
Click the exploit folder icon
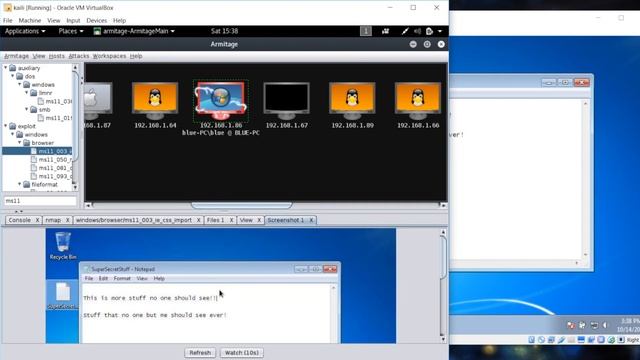[13, 126]
